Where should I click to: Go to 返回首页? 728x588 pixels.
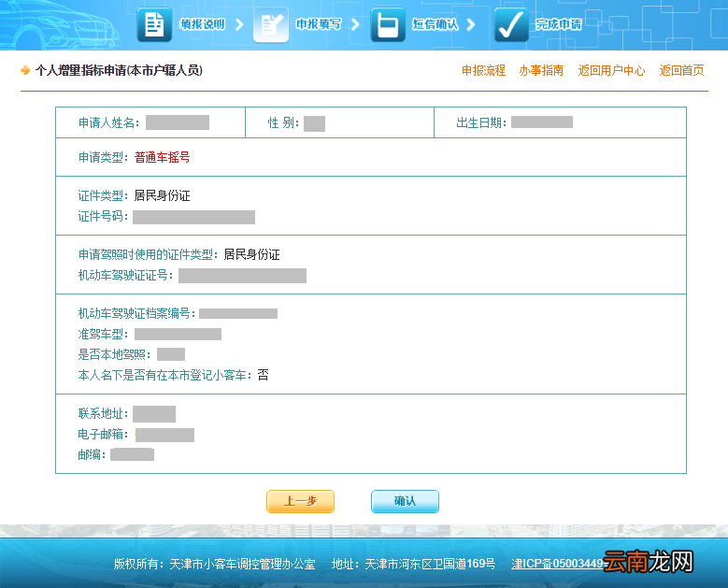coord(681,71)
